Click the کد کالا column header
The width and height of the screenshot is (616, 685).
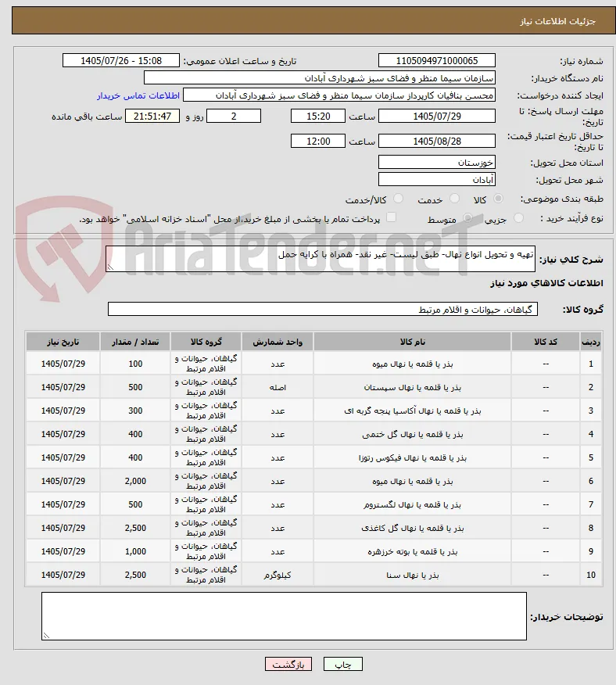[x=546, y=342]
